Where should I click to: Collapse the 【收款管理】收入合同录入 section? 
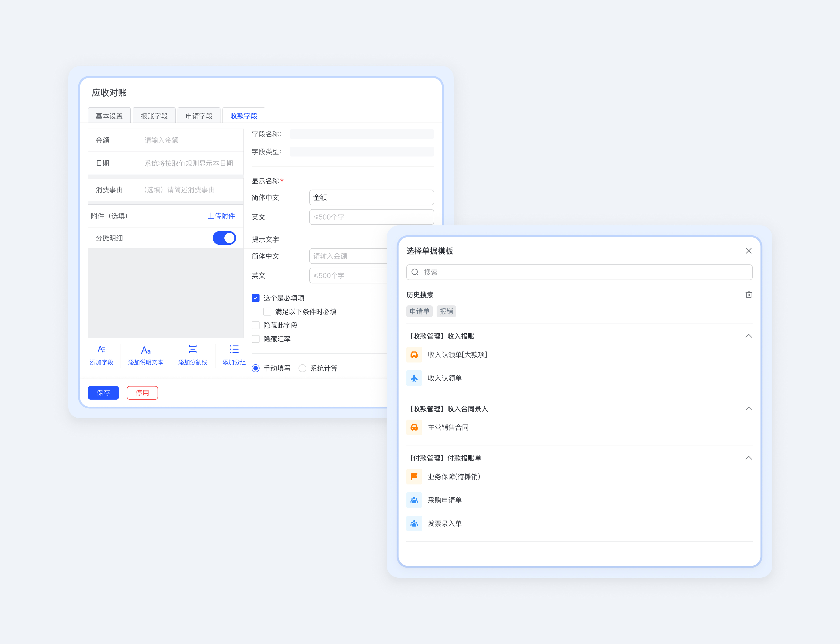tap(748, 409)
